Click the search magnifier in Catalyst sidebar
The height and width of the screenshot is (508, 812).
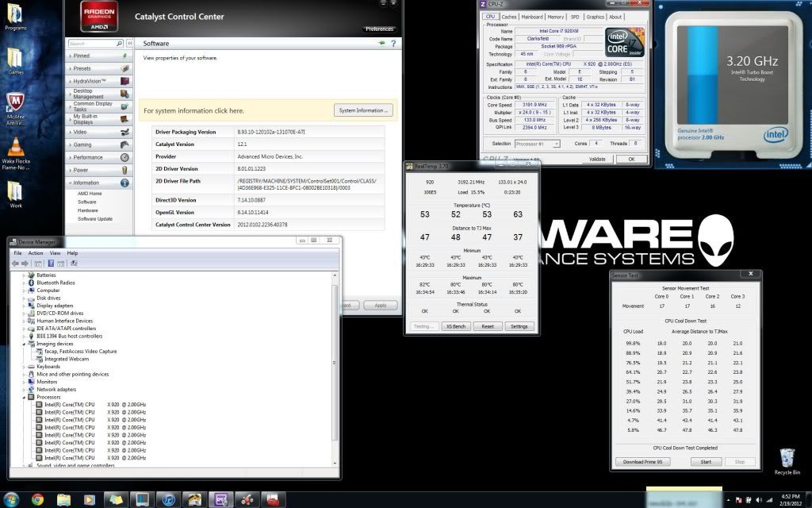coord(119,44)
